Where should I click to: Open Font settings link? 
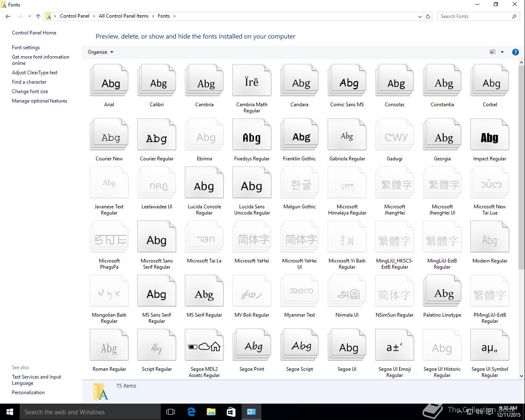point(26,48)
